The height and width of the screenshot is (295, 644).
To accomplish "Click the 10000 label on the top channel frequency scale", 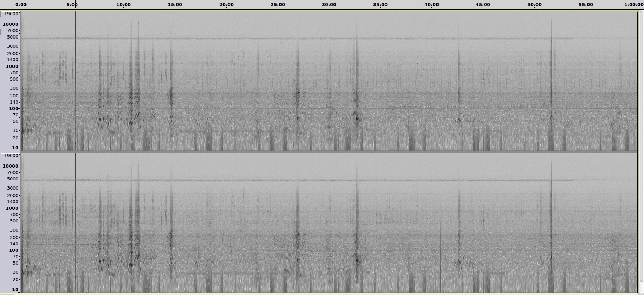I will [10, 24].
